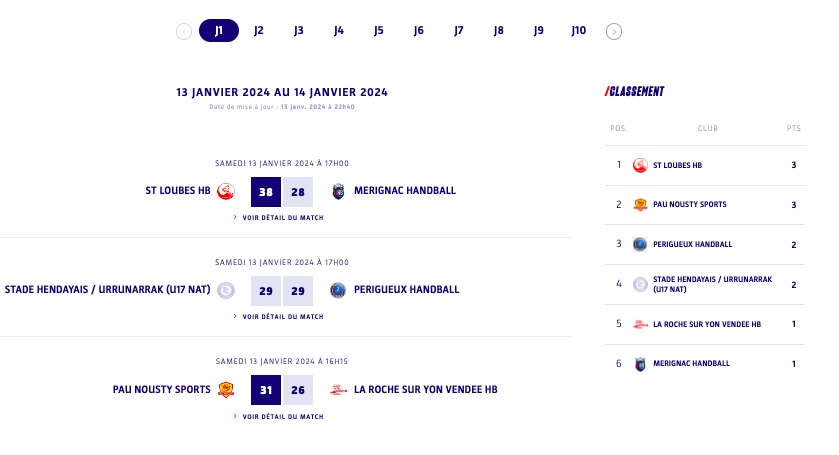Click the 38 score box for St Loubes
The image size is (839, 455).
point(266,191)
